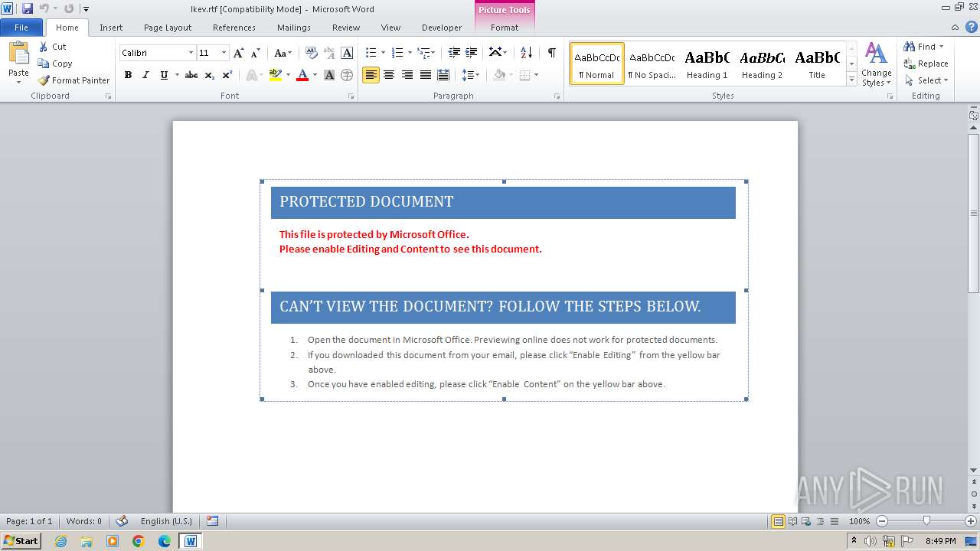Toggle Underline formatting

[x=164, y=75]
